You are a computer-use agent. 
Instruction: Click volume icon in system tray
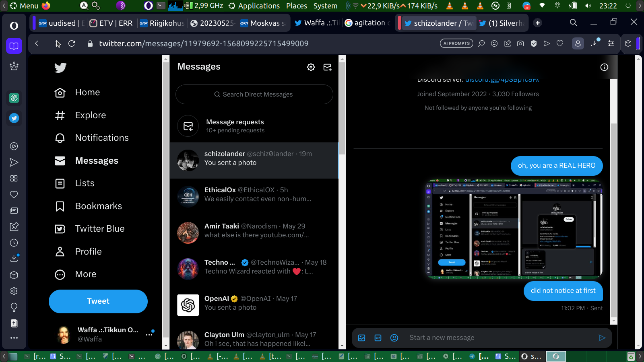point(588,6)
